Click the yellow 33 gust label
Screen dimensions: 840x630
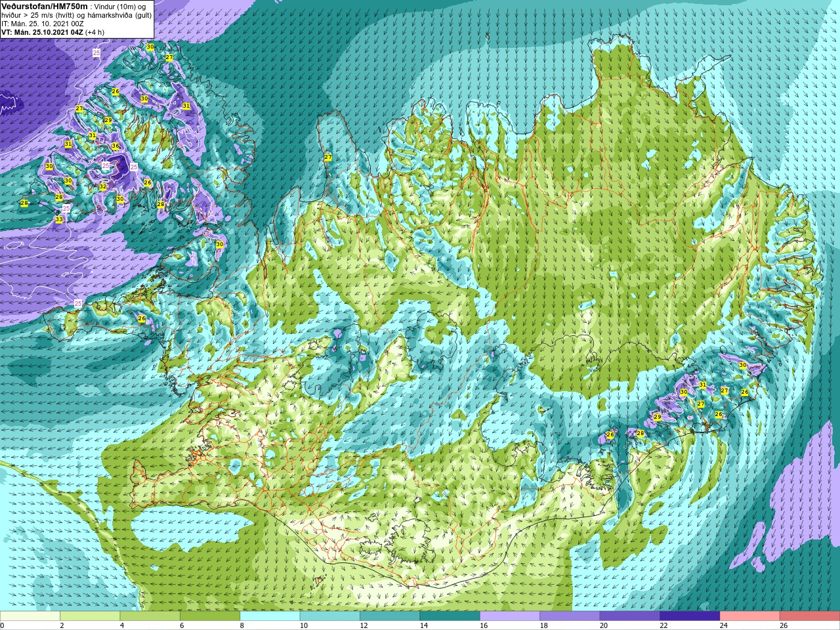59,219
